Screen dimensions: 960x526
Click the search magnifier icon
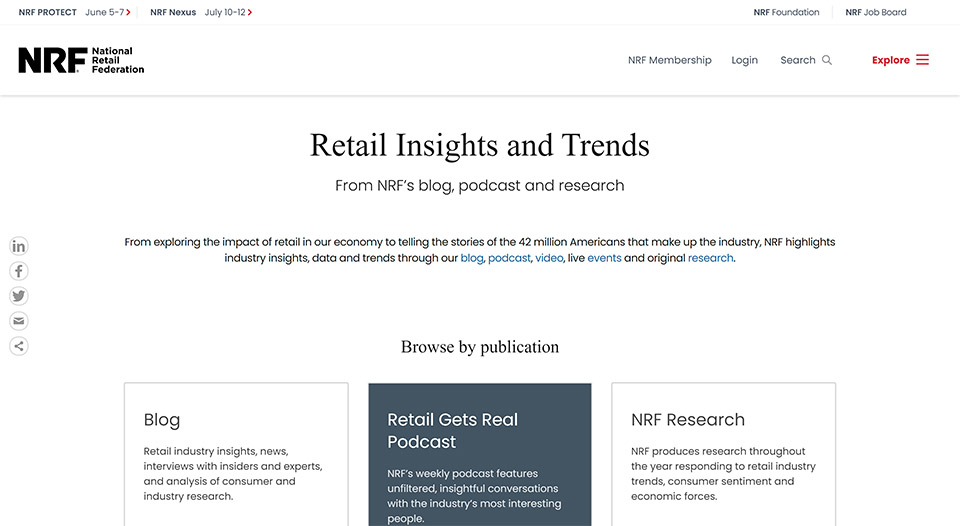click(827, 60)
